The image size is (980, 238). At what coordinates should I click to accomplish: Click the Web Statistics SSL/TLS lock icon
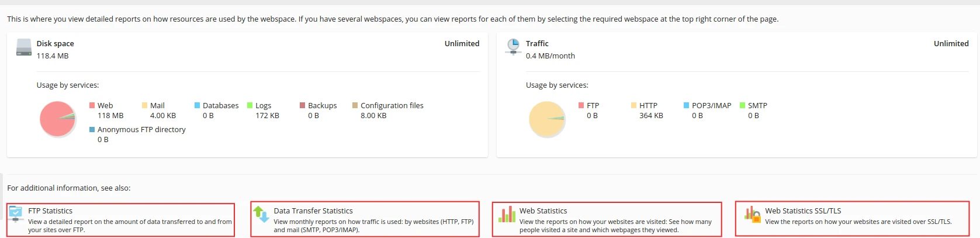pos(752,214)
